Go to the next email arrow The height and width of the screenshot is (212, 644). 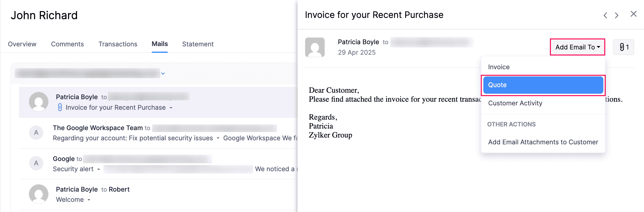click(616, 15)
